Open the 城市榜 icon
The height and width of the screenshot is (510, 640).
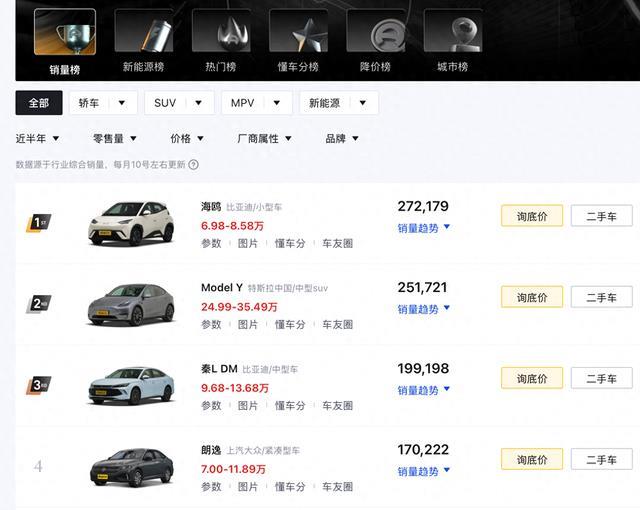pyautogui.click(x=453, y=31)
